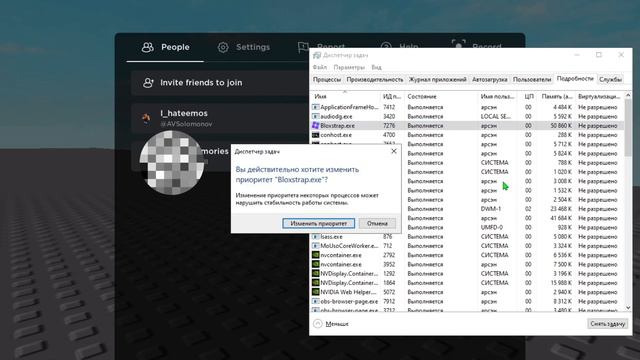Click I_hateemos player avatar icon
The image size is (640, 360).
[x=146, y=118]
